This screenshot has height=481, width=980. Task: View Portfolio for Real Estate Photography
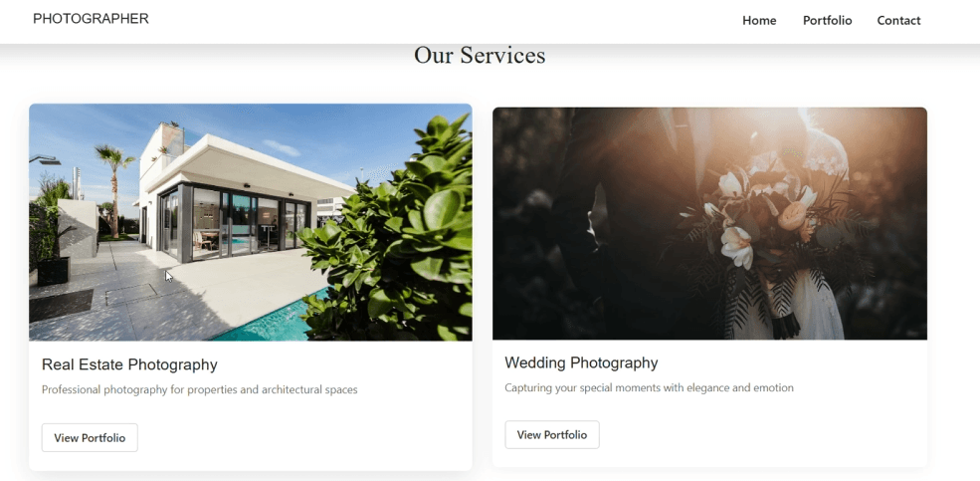tap(90, 438)
